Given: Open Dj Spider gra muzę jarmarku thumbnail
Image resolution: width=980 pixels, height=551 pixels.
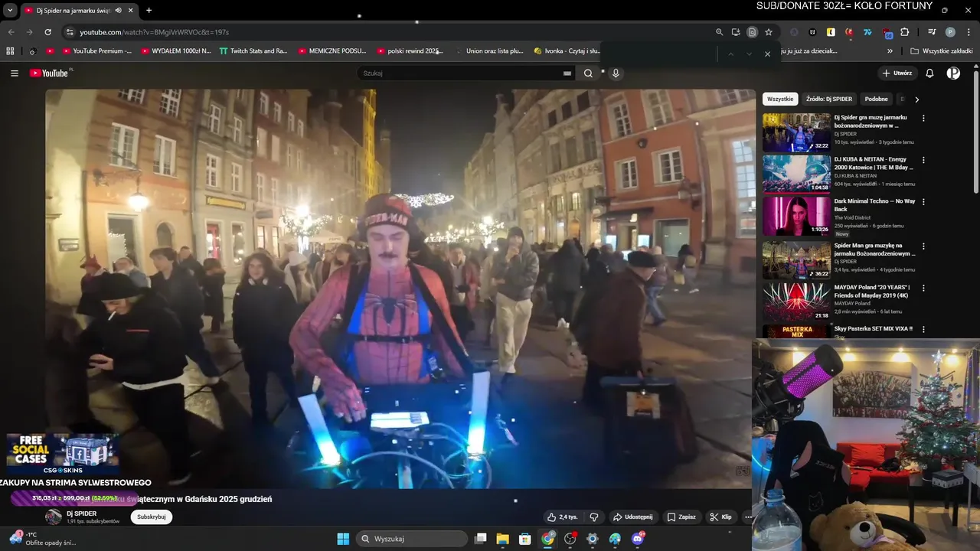Looking at the screenshot, I should [x=796, y=132].
